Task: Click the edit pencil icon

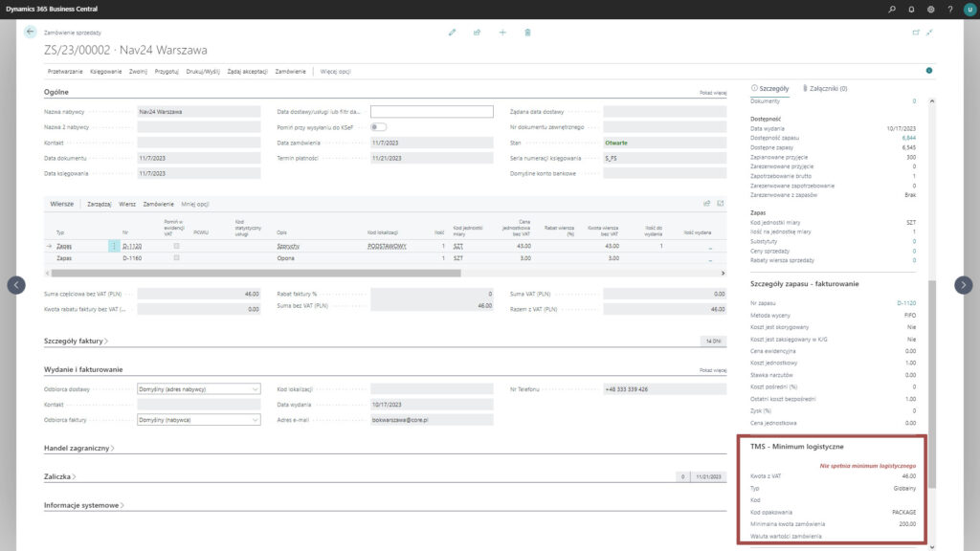Action: pos(452,33)
